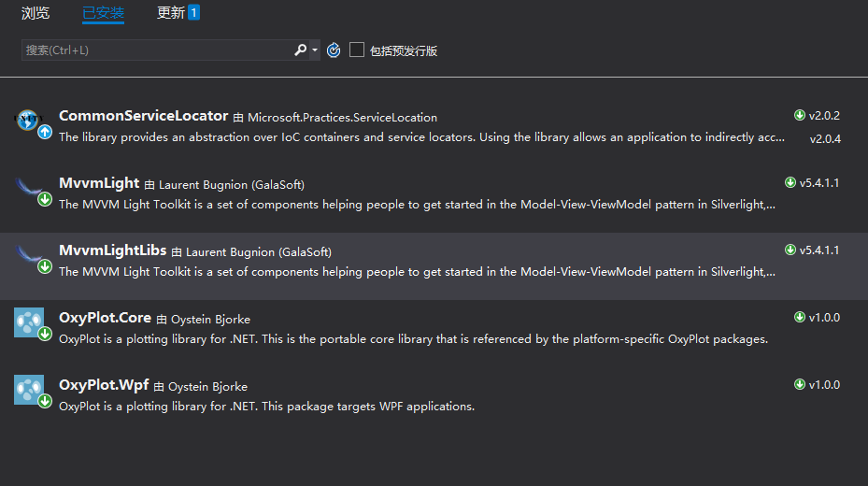Click the magnifier search icon
This screenshot has width=868, height=486.
pyautogui.click(x=300, y=50)
